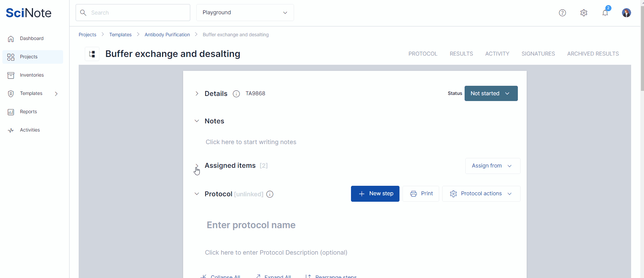
Task: Click the task navigator icon beside title
Action: tap(92, 54)
